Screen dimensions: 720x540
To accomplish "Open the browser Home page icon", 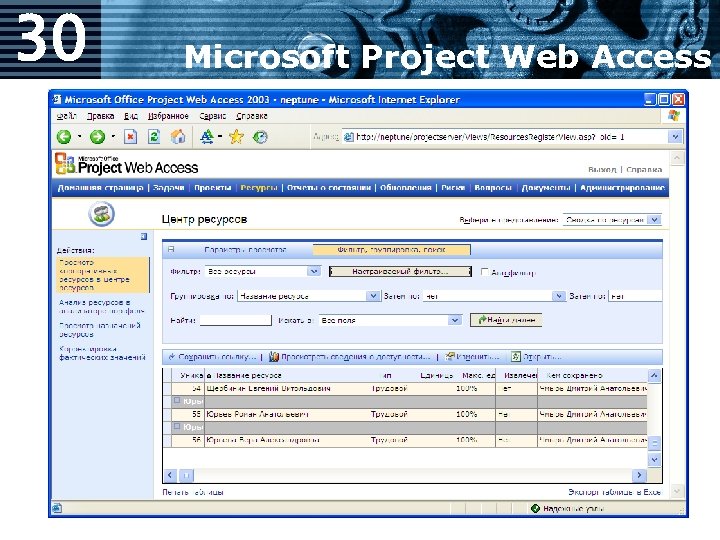I will tap(178, 137).
